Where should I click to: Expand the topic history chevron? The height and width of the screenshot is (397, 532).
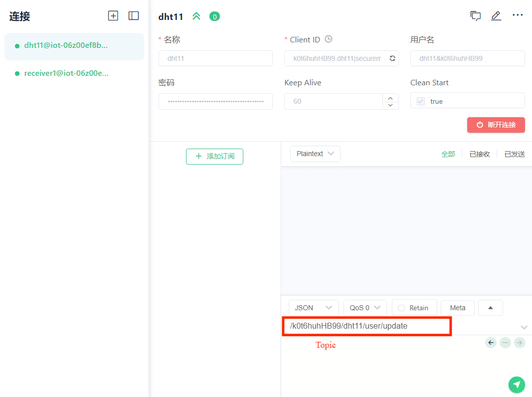[524, 327]
